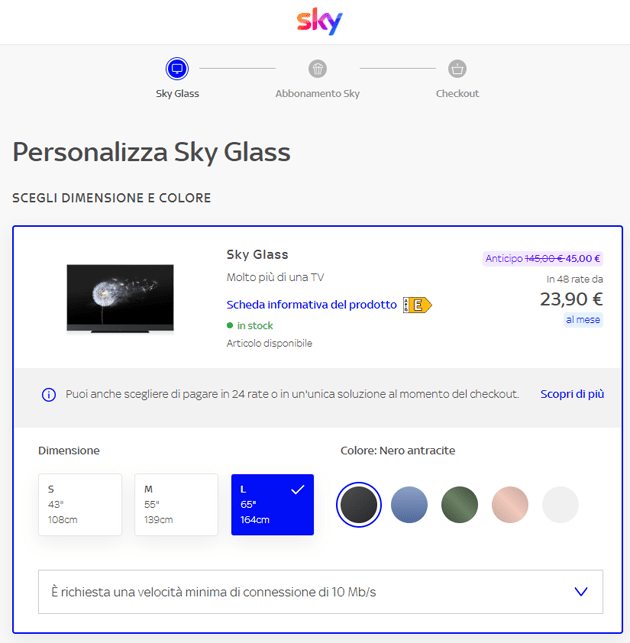This screenshot has width=630, height=643.
Task: Click the white checkmark on size L
Action: [296, 489]
